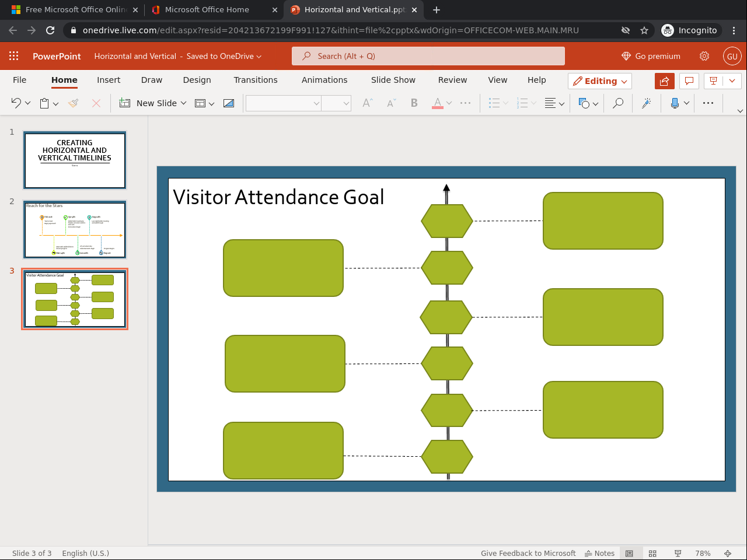Click the Designer icon in ribbon
Screen dimensions: 747x560
coord(229,103)
